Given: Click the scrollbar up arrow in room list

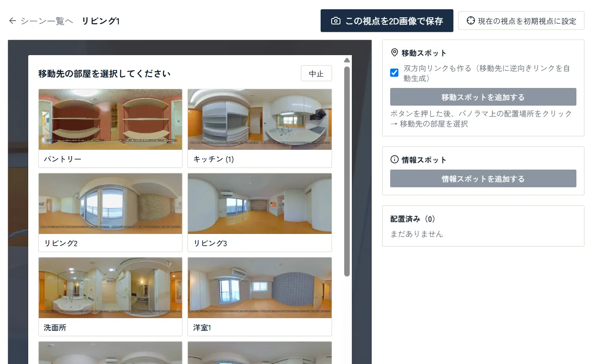Looking at the screenshot, I should tap(347, 60).
